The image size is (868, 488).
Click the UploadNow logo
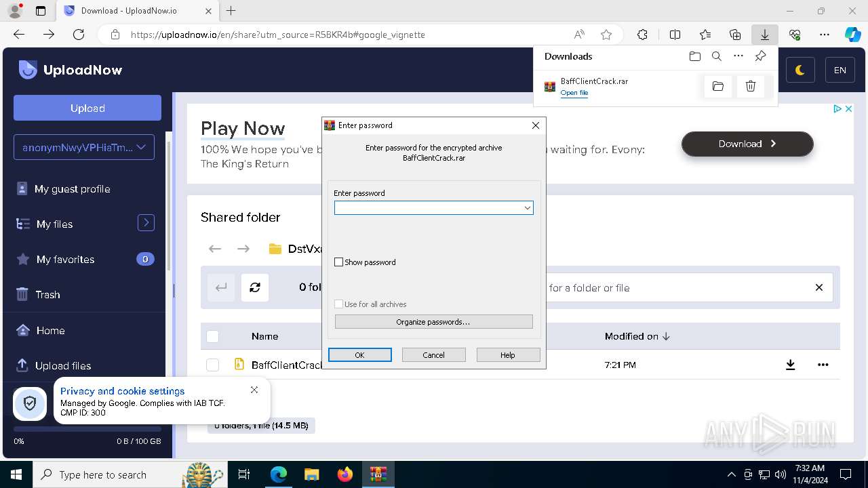(x=71, y=70)
